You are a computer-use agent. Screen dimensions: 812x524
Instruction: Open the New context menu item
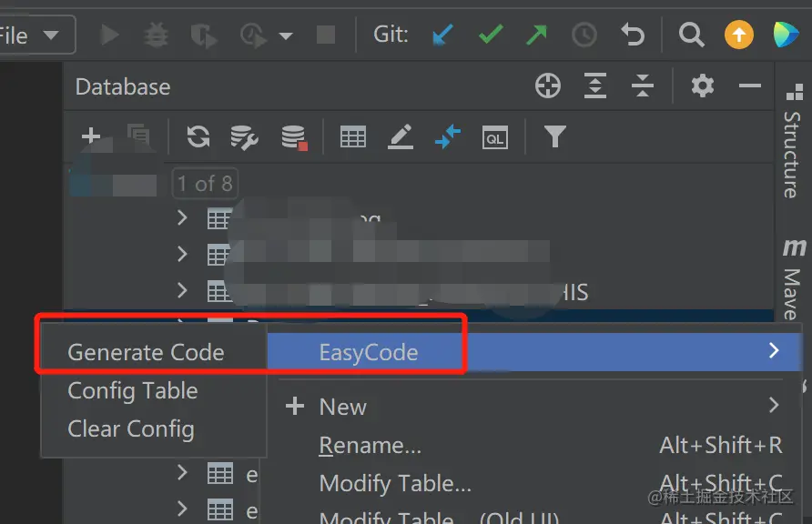pos(534,407)
